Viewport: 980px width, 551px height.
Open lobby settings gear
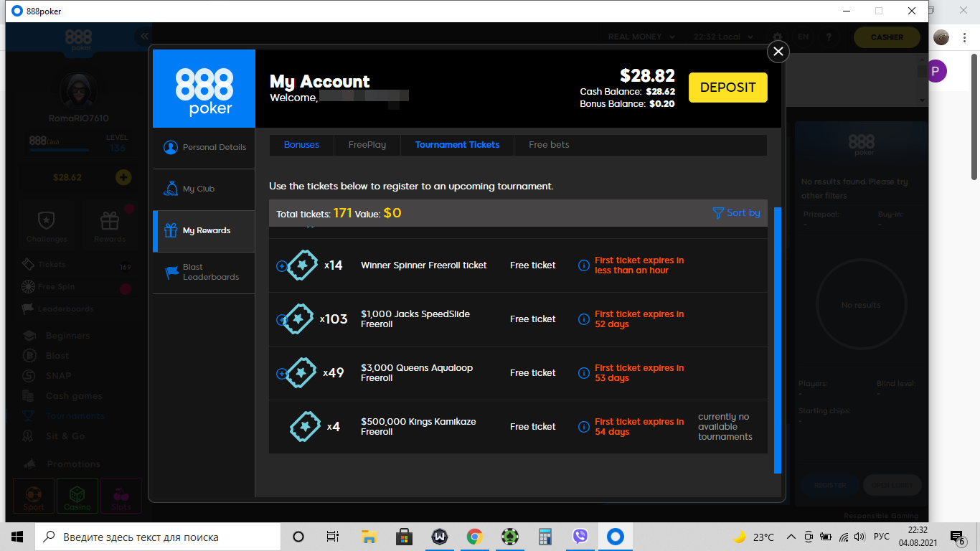click(x=778, y=37)
